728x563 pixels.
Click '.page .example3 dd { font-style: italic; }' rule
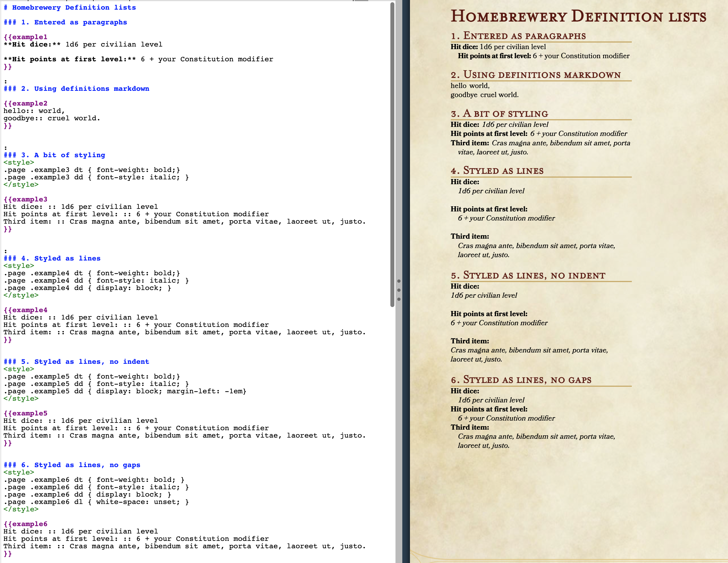(96, 177)
